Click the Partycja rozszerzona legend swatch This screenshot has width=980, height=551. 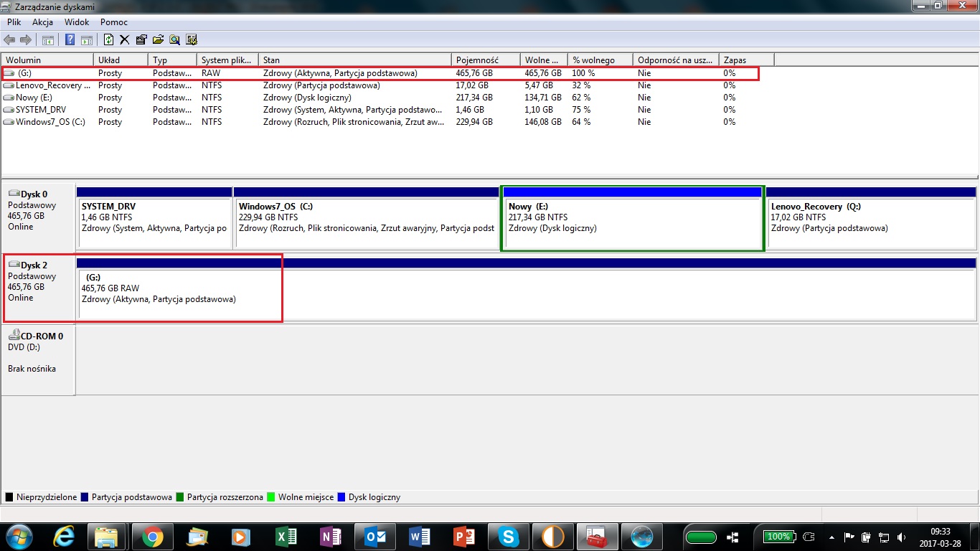(x=181, y=496)
